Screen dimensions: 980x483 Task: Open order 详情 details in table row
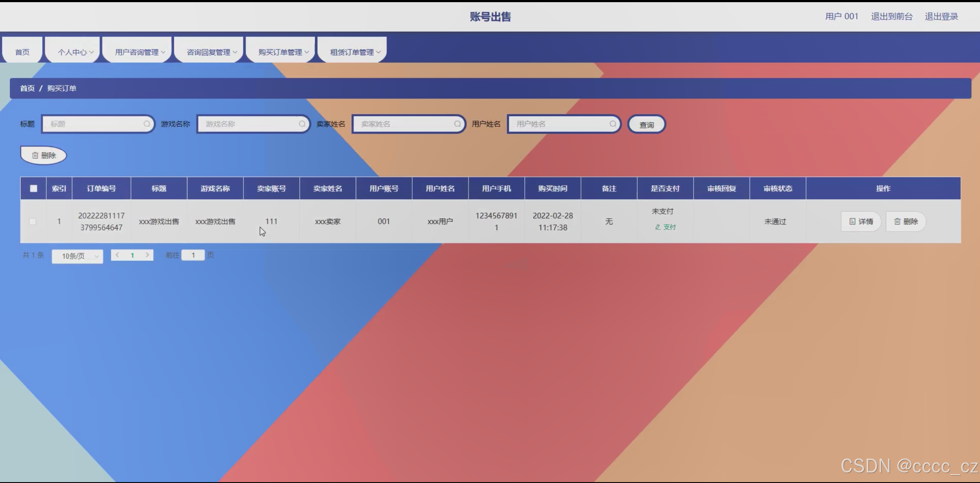tap(861, 221)
